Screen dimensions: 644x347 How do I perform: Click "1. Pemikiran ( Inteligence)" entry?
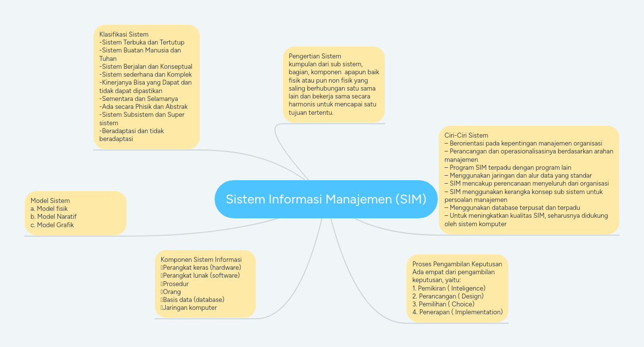pos(449,288)
